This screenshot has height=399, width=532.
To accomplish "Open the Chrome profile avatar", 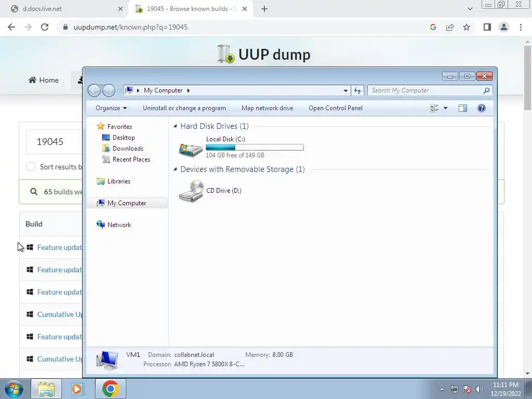I will [504, 27].
